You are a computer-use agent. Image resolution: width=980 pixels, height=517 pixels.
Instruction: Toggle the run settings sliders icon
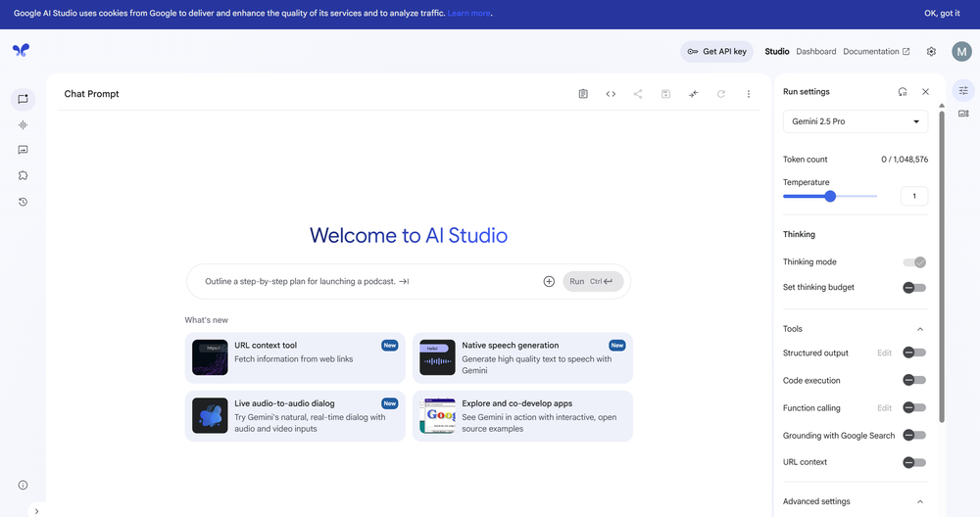click(963, 90)
